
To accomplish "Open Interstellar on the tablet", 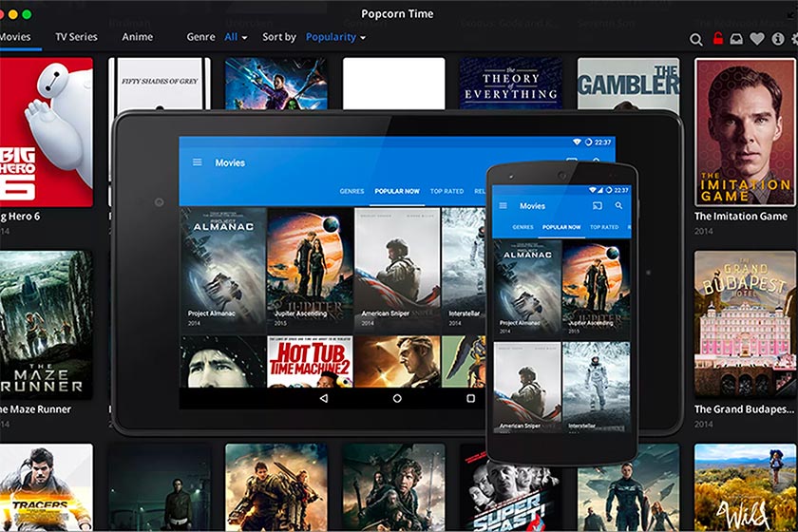I will point(464,270).
